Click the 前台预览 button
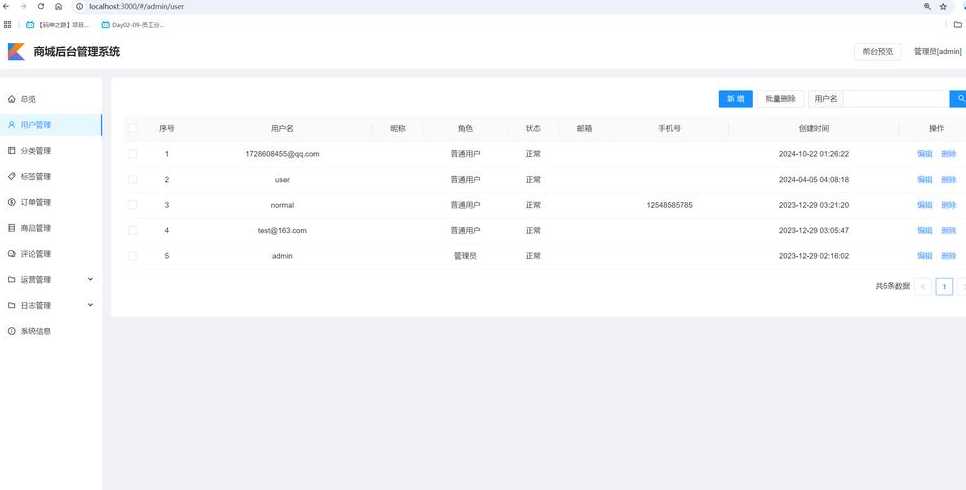The image size is (966, 490). click(x=877, y=52)
